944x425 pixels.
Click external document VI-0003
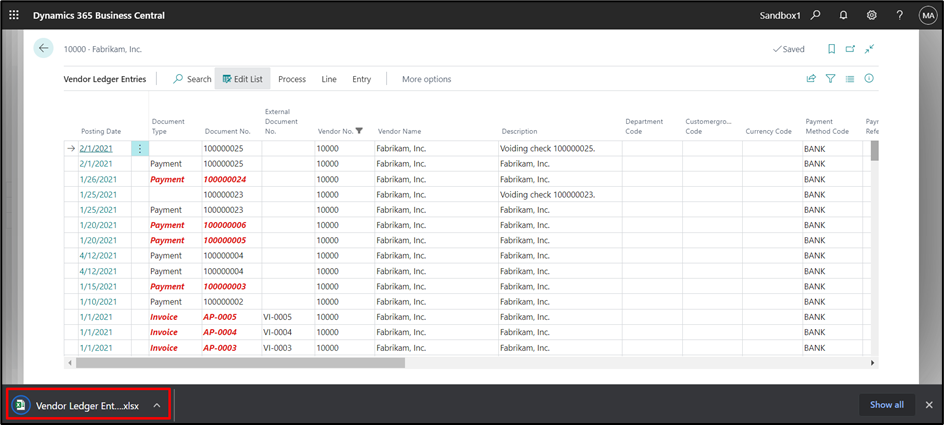pos(278,348)
